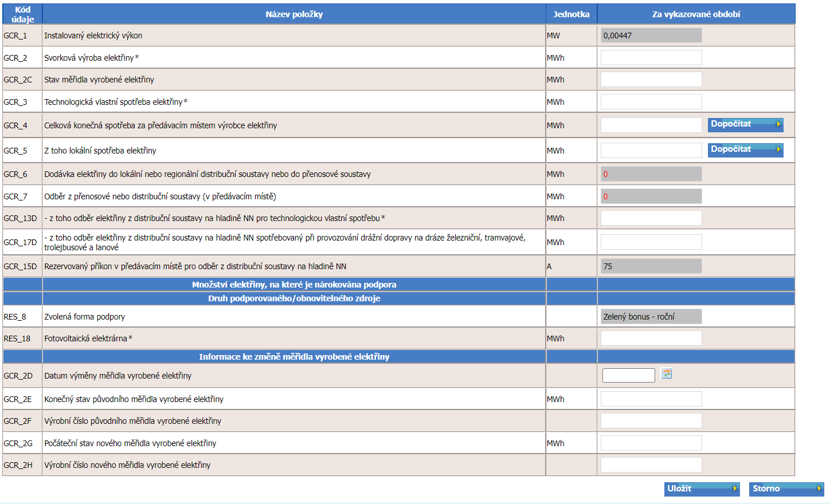This screenshot has height=504, width=830.
Task: Click Dopočítat button for GCR_4 row
Action: pos(746,125)
